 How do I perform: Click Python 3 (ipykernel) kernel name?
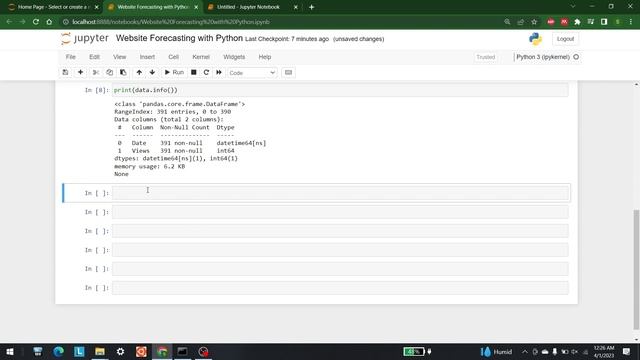click(543, 57)
